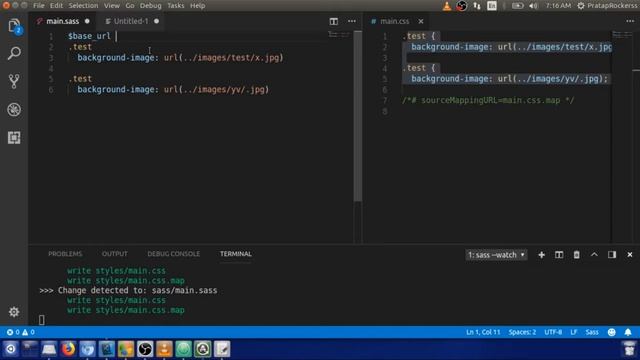Switch to the Untitled-1 editor tab

(x=131, y=21)
